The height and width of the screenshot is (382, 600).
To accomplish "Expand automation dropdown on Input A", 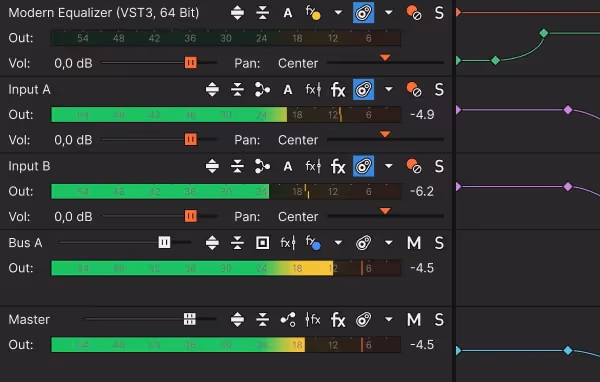I will point(389,90).
